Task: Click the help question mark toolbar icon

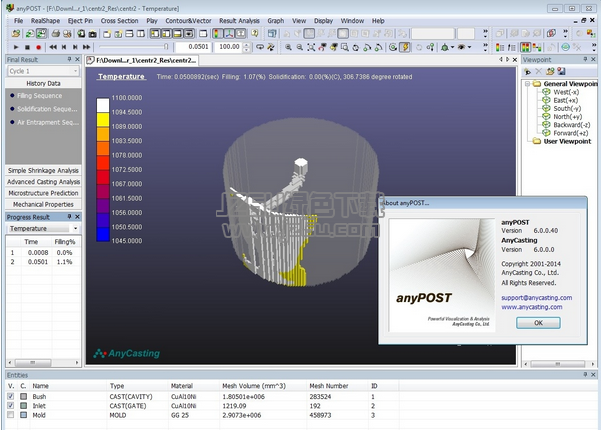Action: 255,34
